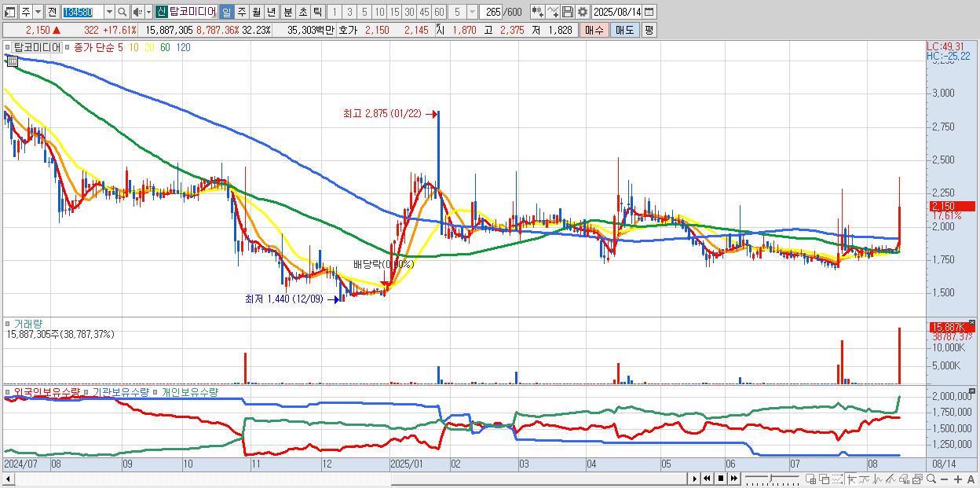Click the 전 button in toolbar
980x488 pixels.
coord(52,12)
